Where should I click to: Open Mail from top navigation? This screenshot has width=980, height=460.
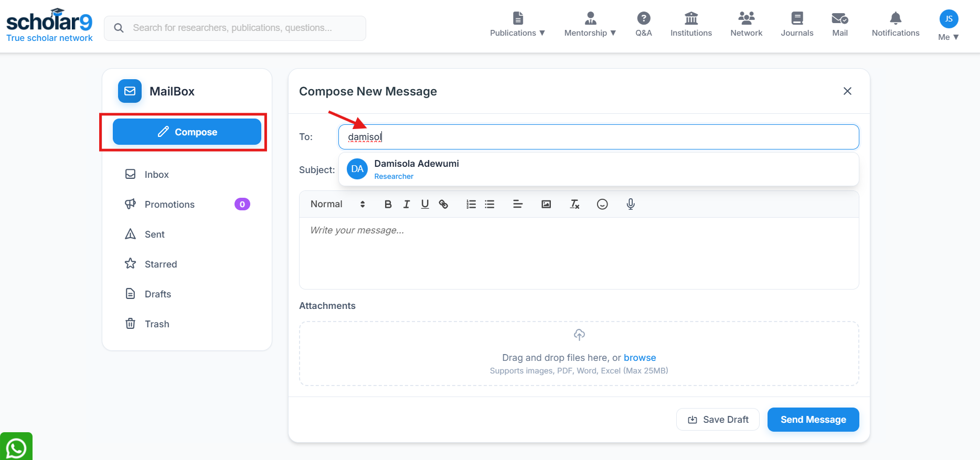pyautogui.click(x=840, y=25)
